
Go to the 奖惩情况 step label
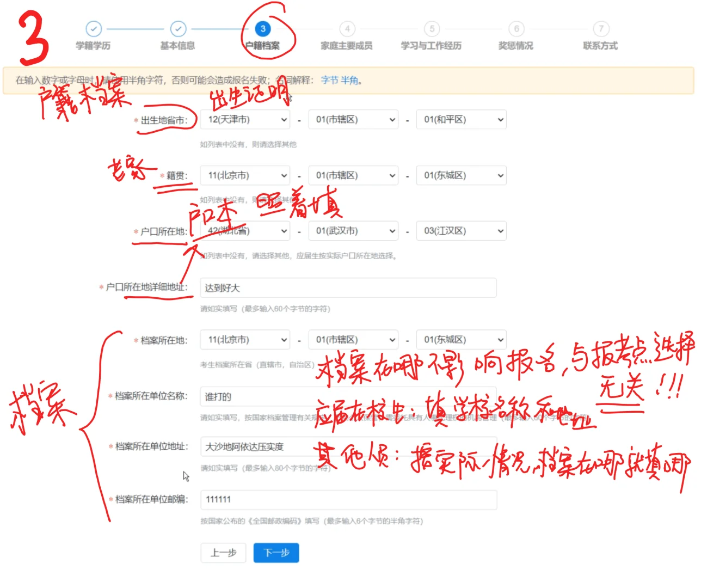click(x=516, y=46)
